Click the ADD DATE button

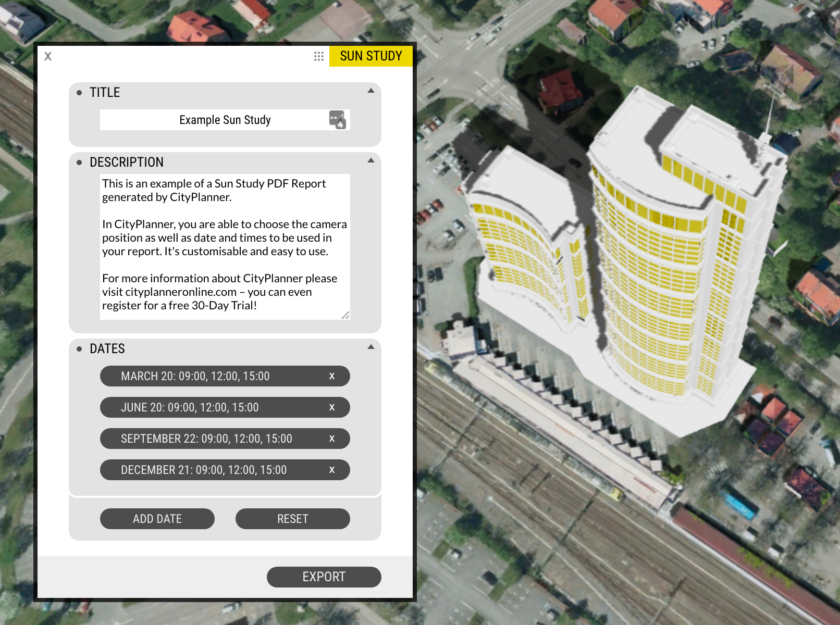[157, 519]
